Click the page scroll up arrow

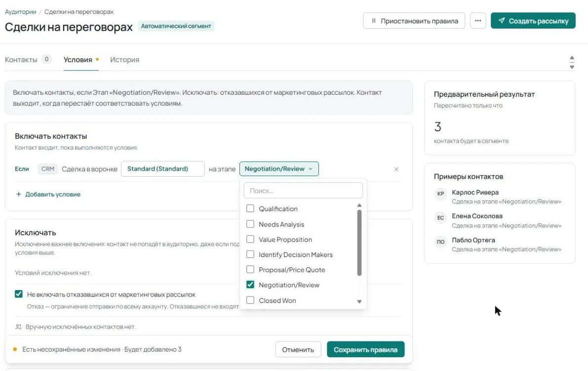(572, 58)
